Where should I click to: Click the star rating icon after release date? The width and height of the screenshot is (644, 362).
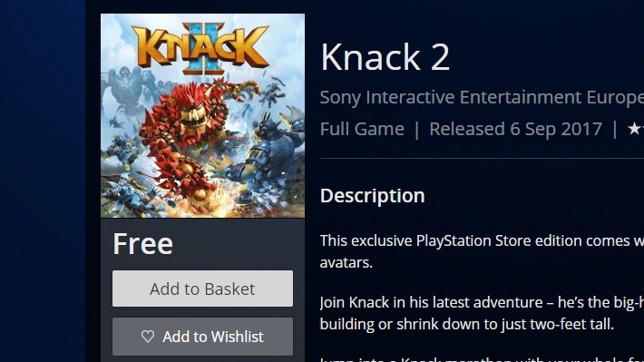tap(635, 129)
